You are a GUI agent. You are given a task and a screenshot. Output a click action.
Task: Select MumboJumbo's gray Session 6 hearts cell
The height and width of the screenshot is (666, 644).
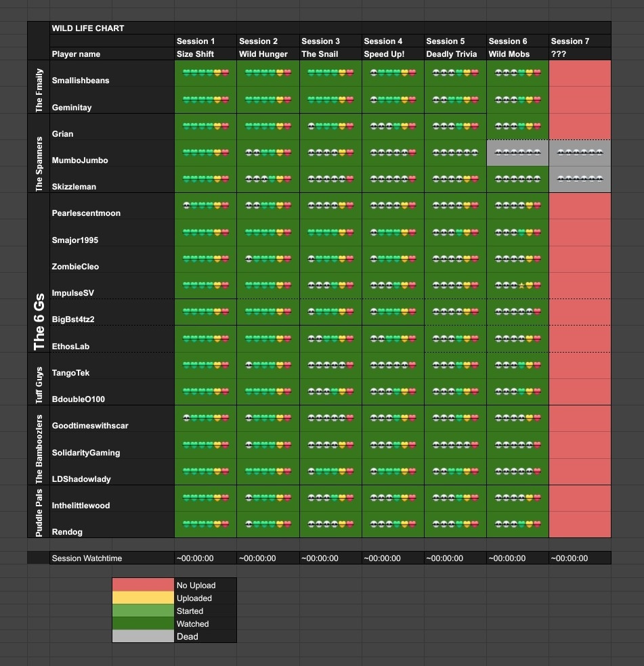pyautogui.click(x=517, y=153)
